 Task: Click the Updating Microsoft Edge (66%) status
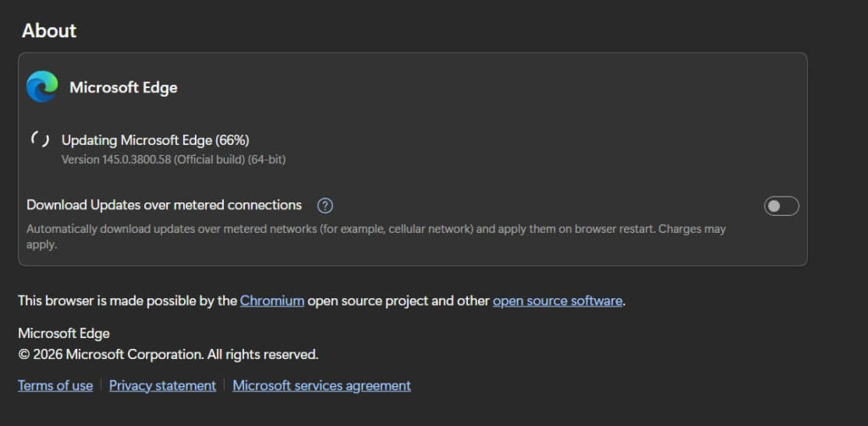click(156, 141)
